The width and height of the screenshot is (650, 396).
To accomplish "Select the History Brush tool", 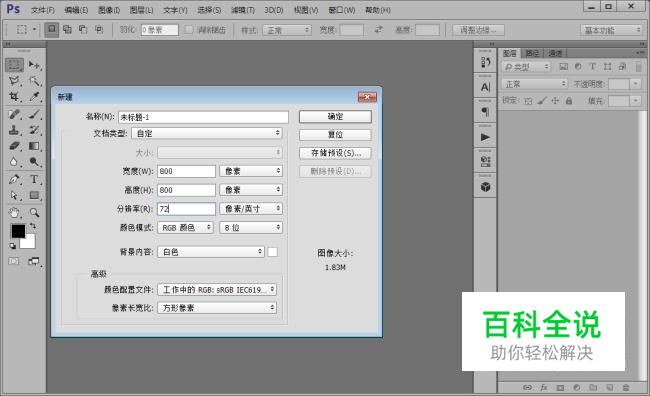I will point(34,130).
